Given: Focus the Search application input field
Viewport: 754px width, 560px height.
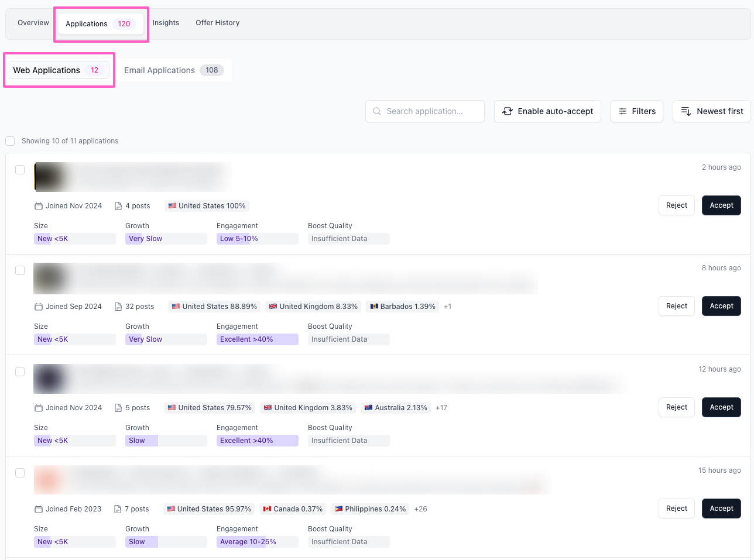Looking at the screenshot, I should (x=430, y=111).
